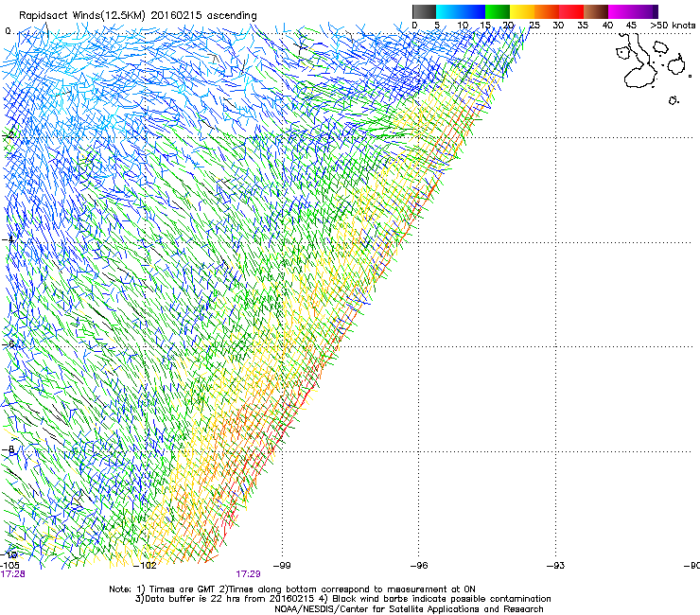The image size is (700, 615).
Task: Click the purple '17:28' time label
Action: point(12,574)
